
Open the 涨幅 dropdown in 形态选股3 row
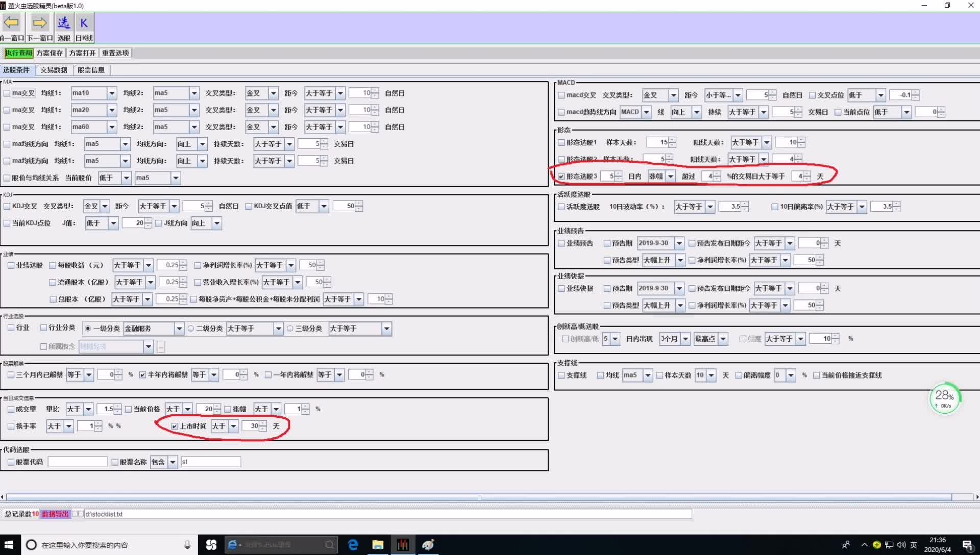[x=670, y=176]
